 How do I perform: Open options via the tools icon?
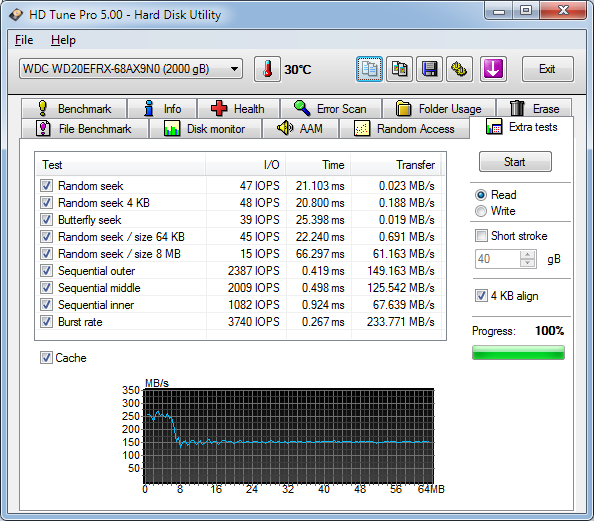459,69
